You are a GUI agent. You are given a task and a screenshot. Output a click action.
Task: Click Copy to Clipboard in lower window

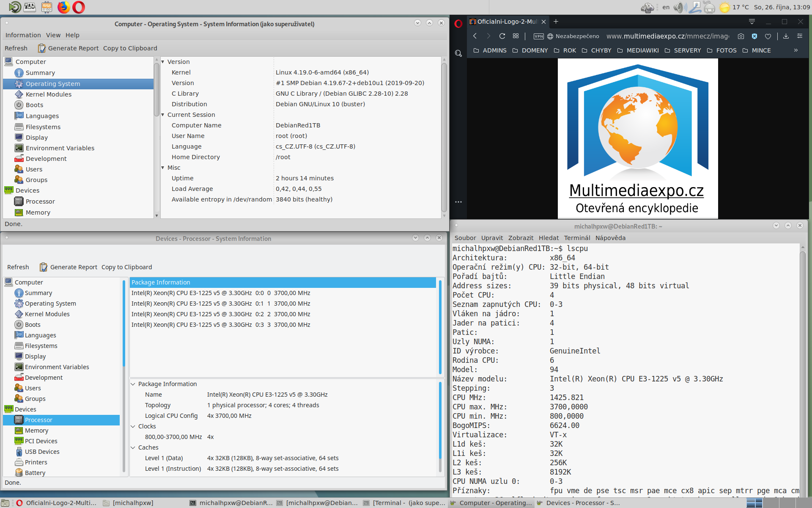pos(126,267)
